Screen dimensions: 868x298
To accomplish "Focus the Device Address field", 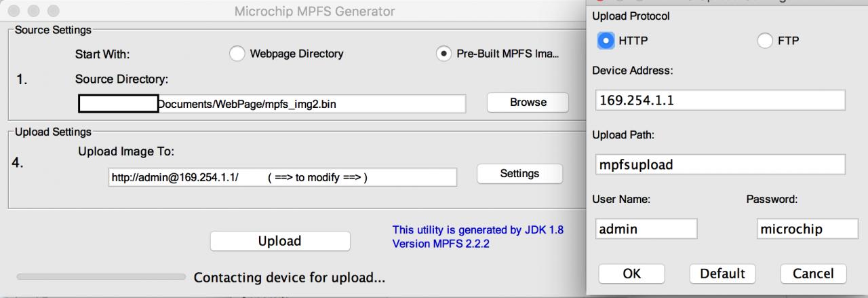I will pos(719,100).
